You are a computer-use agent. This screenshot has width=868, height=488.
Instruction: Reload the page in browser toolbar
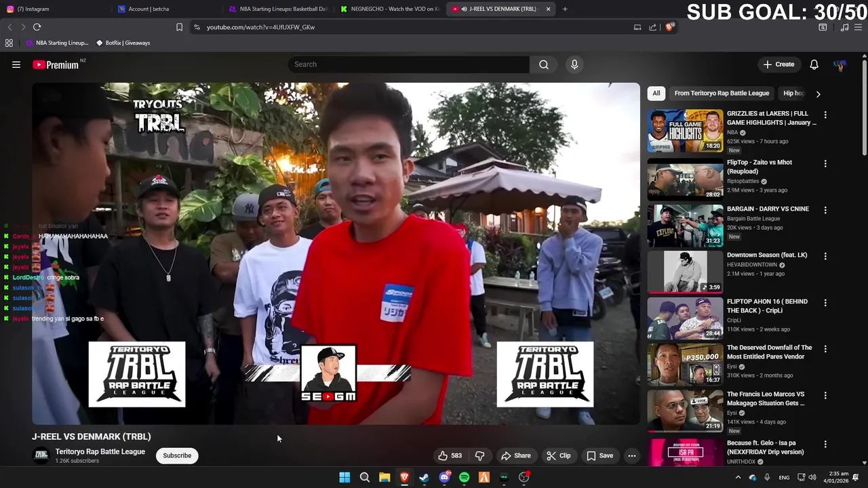(x=37, y=27)
